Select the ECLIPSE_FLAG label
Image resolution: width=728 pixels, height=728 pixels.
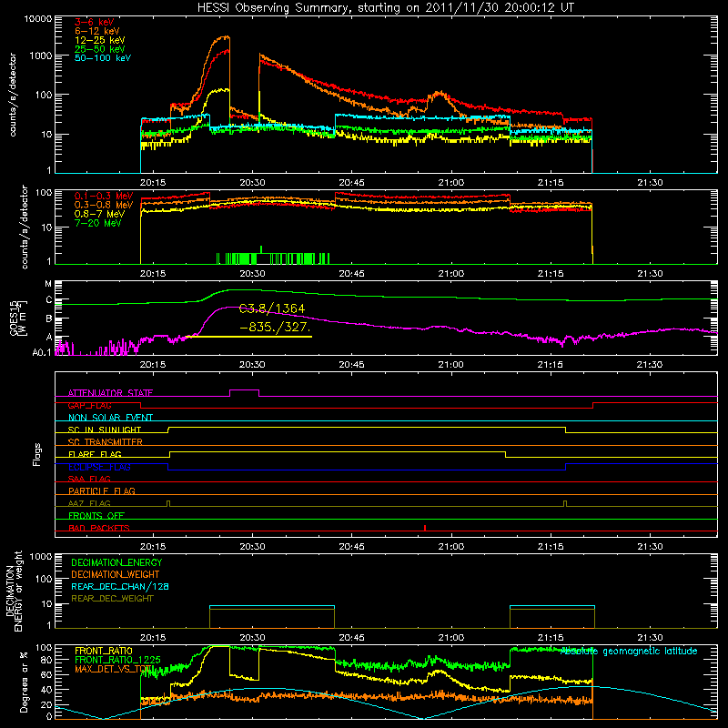tap(99, 467)
